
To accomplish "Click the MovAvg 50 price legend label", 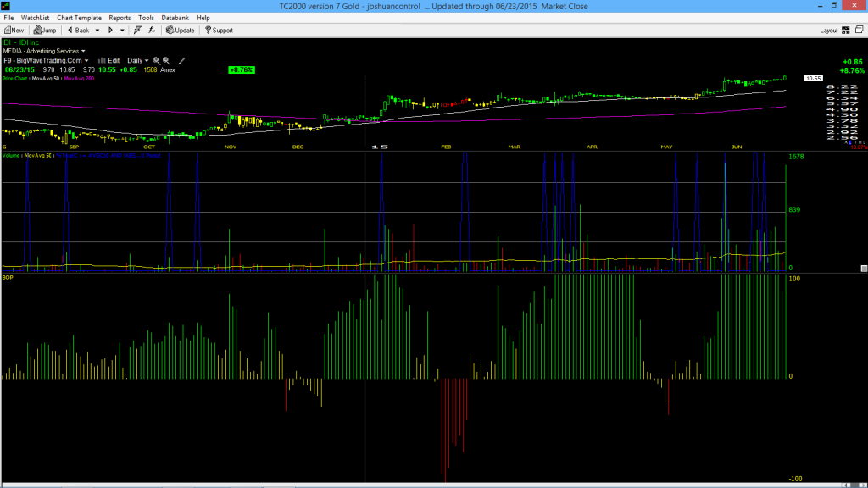I will pyautogui.click(x=46, y=79).
